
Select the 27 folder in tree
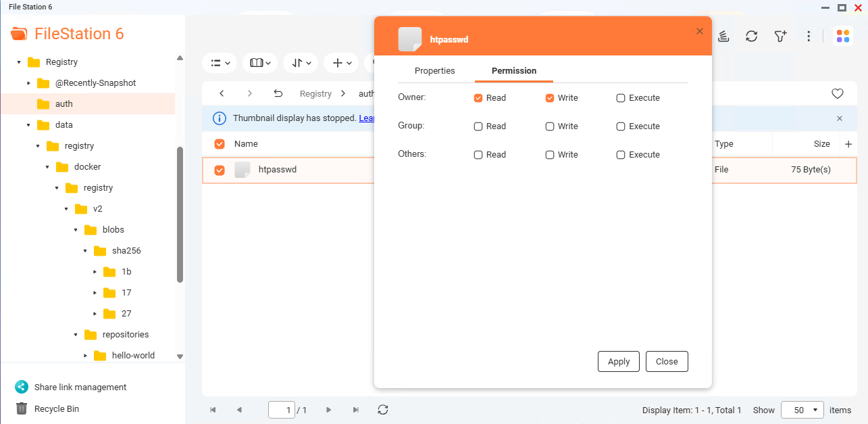coord(126,314)
